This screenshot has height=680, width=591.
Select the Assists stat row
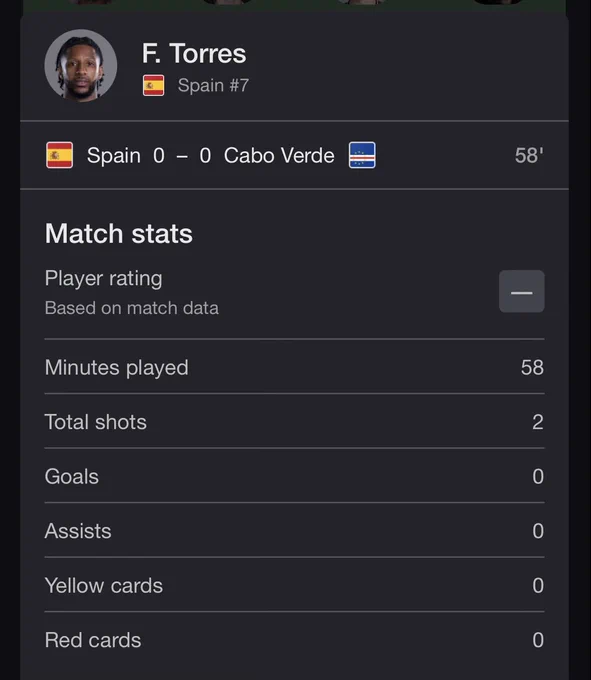pyautogui.click(x=294, y=531)
